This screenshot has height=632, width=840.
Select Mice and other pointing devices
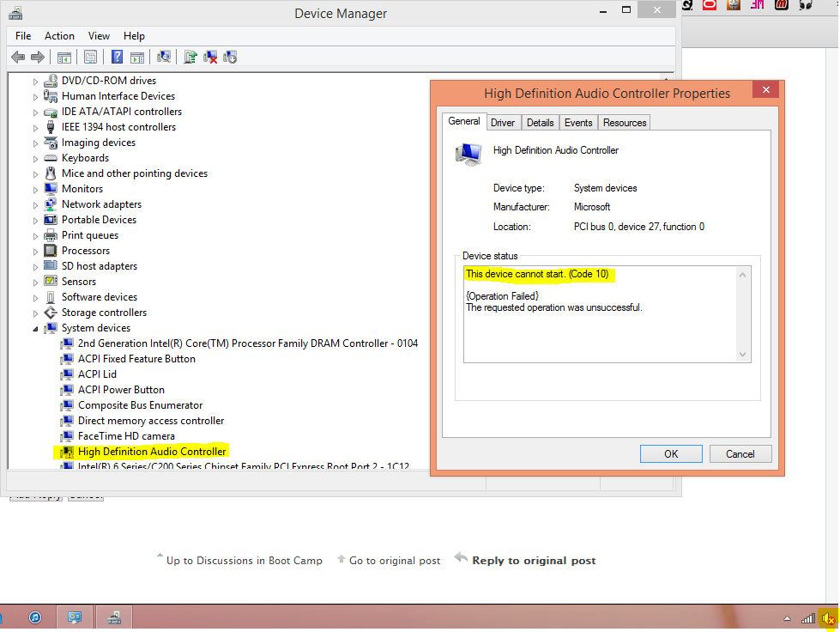135,173
